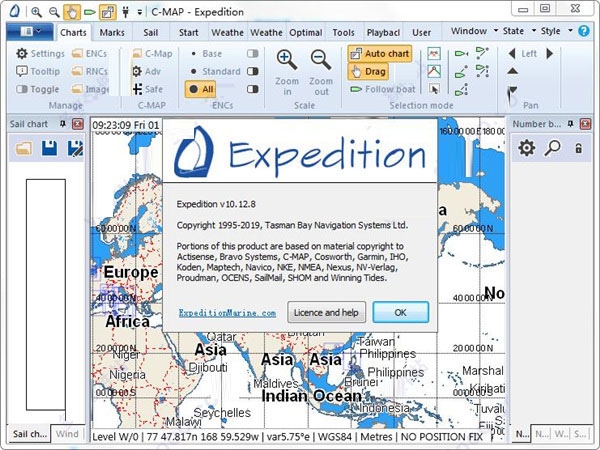Viewport: 600px width, 450px height.
Task: Open Number box settings gear
Action: pyautogui.click(x=527, y=148)
